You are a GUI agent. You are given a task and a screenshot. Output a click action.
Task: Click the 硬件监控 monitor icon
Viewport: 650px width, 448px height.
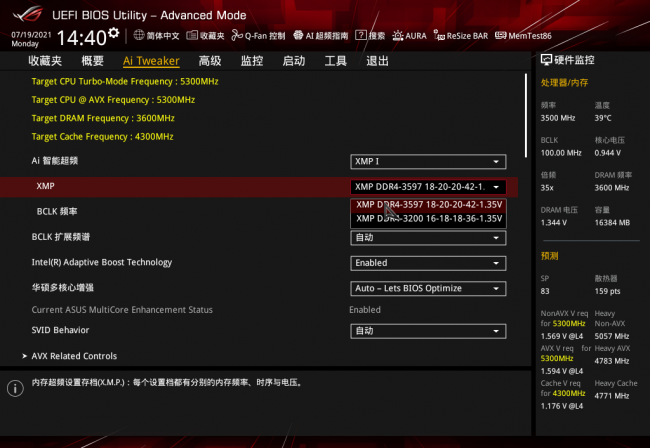[x=546, y=60]
